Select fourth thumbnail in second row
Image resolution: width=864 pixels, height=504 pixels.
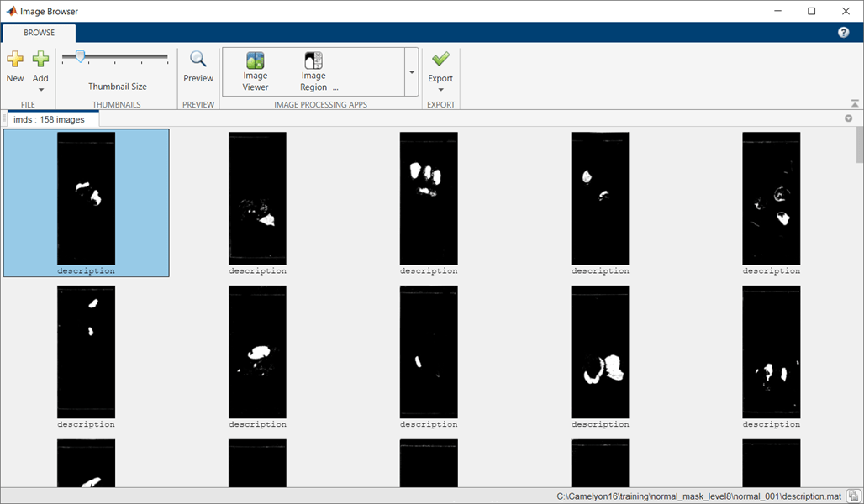[x=600, y=352]
